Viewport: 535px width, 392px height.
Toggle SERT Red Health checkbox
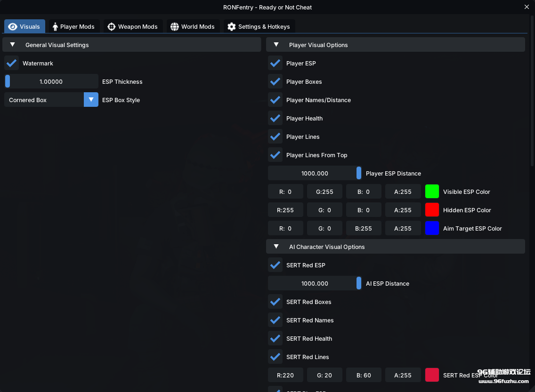[276, 338]
